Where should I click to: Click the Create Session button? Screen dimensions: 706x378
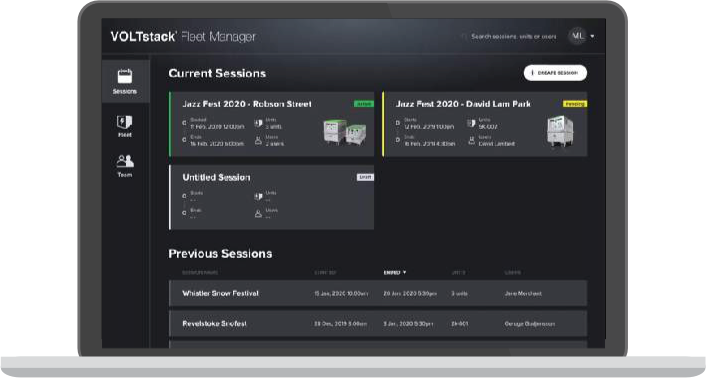point(555,73)
